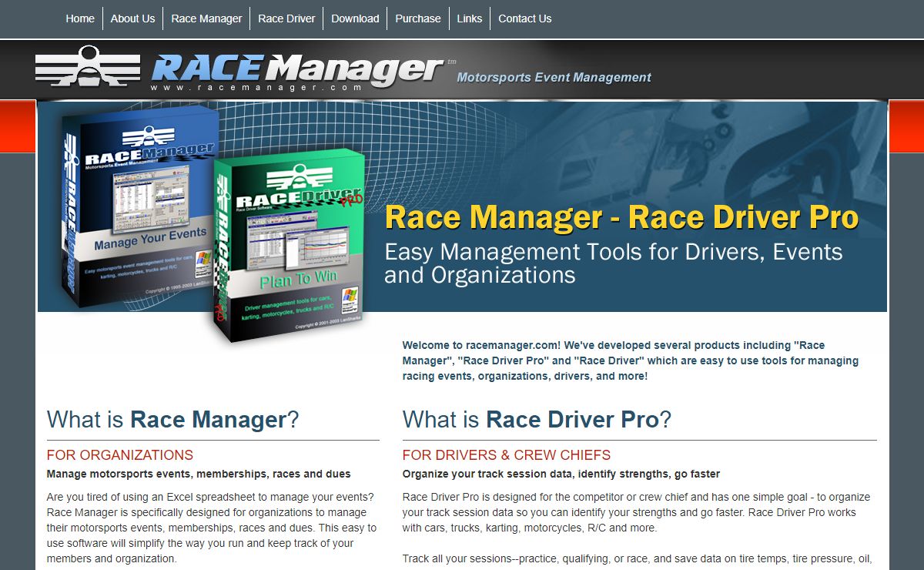Click the 'What is Race Manager?' heading
The width and height of the screenshot is (924, 570).
coord(172,420)
